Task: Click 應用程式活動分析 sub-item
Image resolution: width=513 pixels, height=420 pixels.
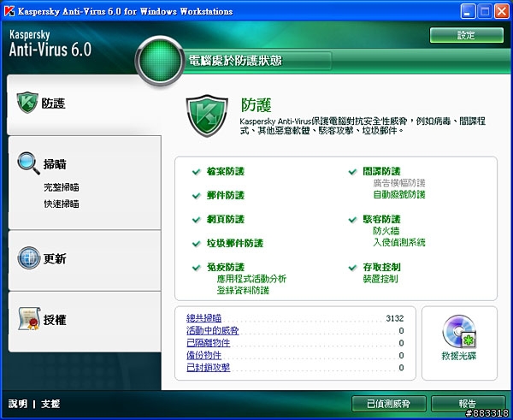Action: pos(251,279)
